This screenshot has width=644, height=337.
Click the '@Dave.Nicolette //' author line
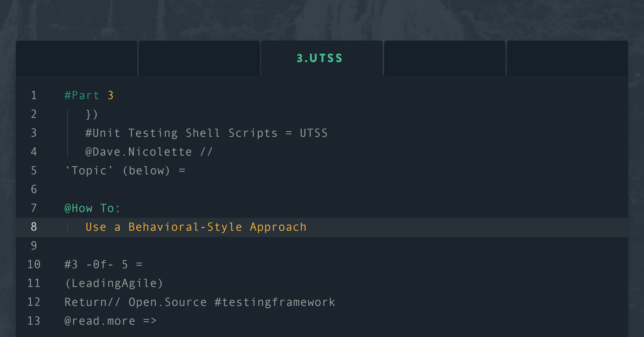tap(149, 152)
